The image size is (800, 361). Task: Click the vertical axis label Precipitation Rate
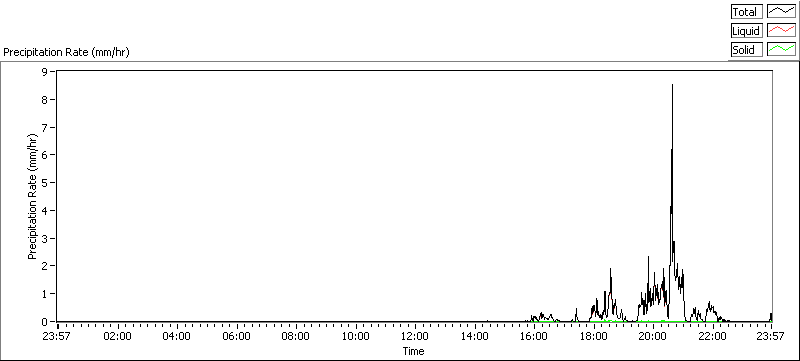33,196
